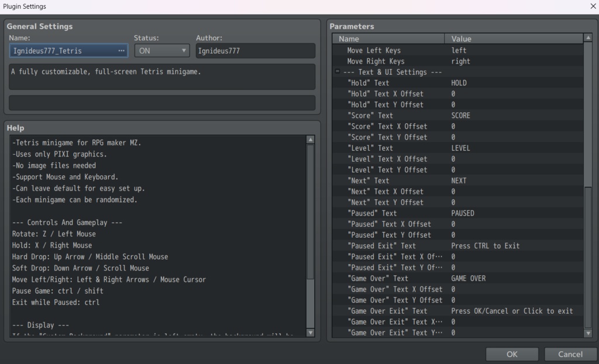Click Help scrollbar down arrow
The image size is (599, 364).
[311, 332]
